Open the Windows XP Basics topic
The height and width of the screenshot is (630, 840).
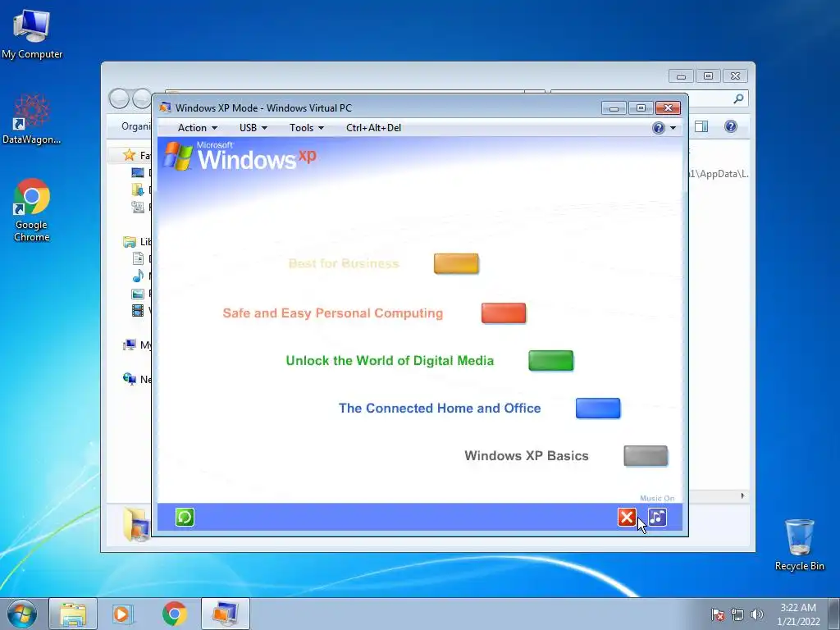[x=527, y=456]
